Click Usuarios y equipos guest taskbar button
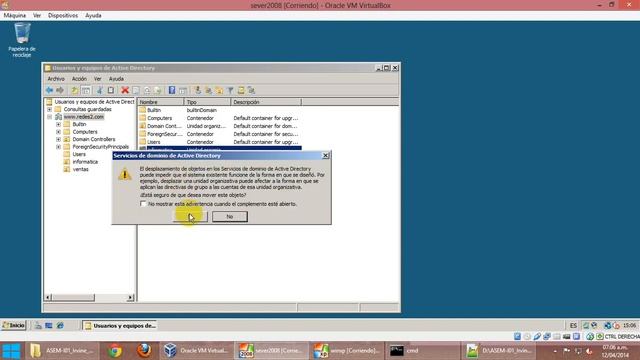Screen dimensions: 640x360 coord(120,325)
